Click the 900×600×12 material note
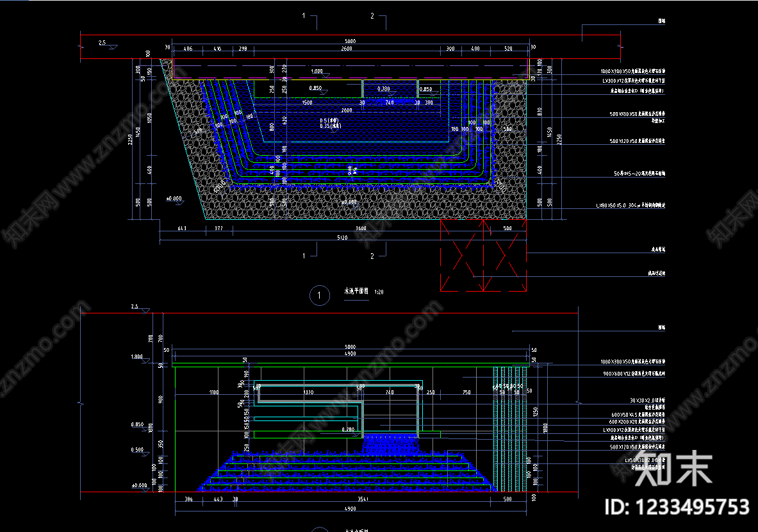 pos(634,374)
